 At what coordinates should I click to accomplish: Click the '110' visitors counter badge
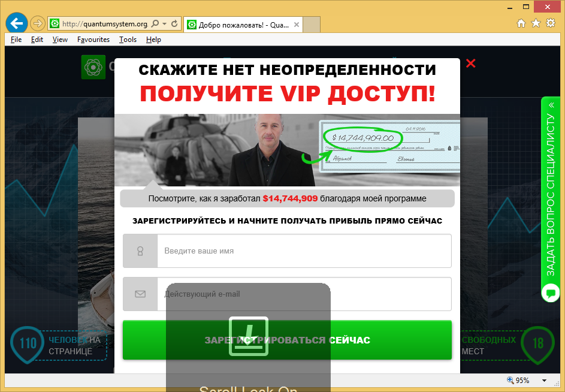coord(28,343)
